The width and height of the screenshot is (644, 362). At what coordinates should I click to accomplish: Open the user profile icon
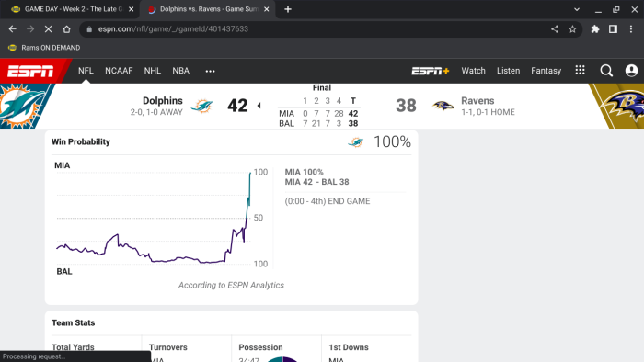631,71
